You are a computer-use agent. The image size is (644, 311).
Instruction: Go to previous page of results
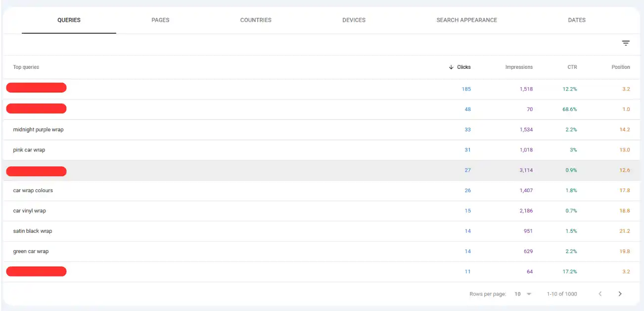pyautogui.click(x=600, y=294)
